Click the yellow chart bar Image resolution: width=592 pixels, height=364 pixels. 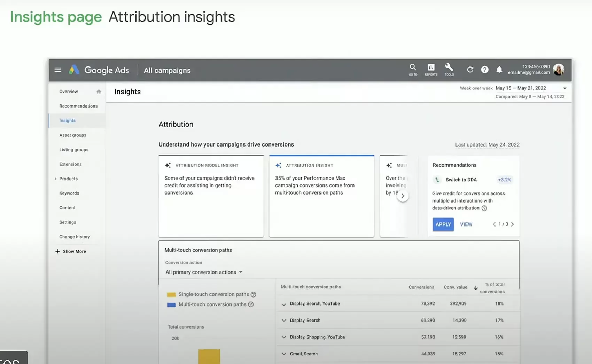pos(209,357)
